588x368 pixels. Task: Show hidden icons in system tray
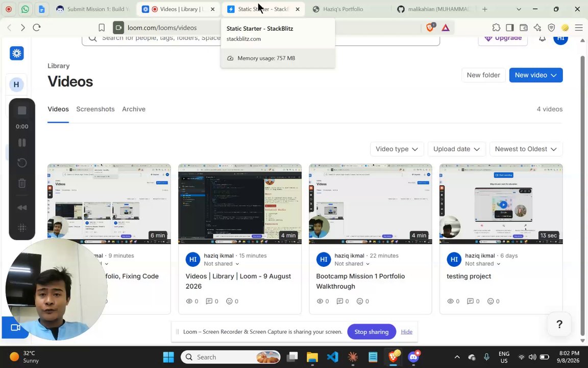[x=457, y=357]
